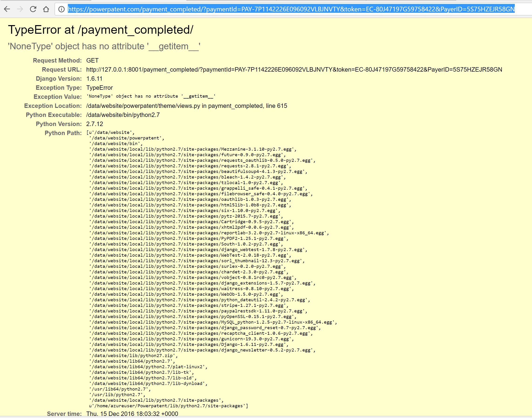The width and height of the screenshot is (532, 418).
Task: Click Python Version value 2.7.12
Action: [x=95, y=124]
